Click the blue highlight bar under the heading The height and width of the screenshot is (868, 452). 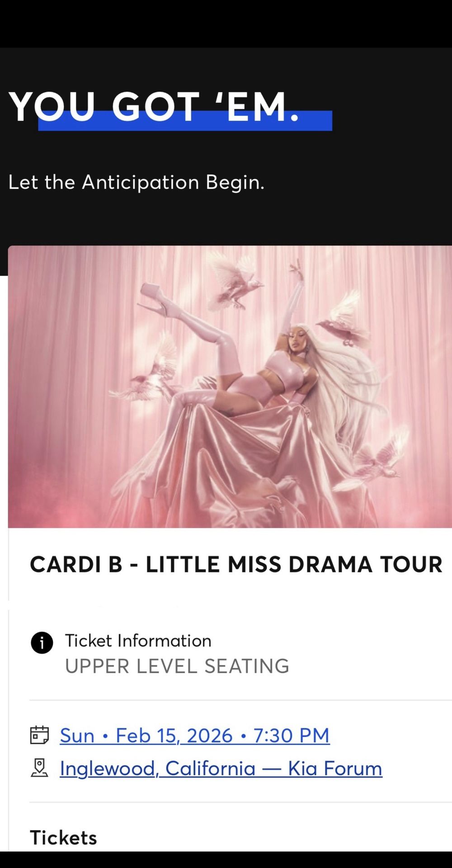point(185,121)
